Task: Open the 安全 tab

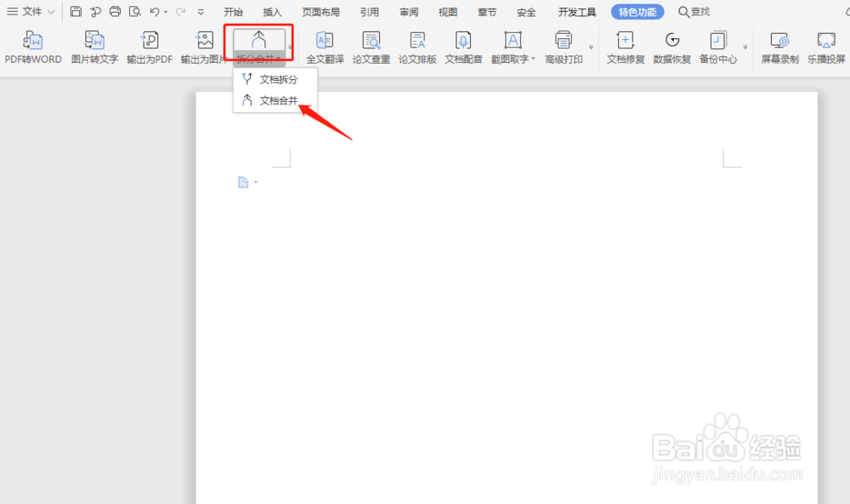Action: tap(526, 12)
